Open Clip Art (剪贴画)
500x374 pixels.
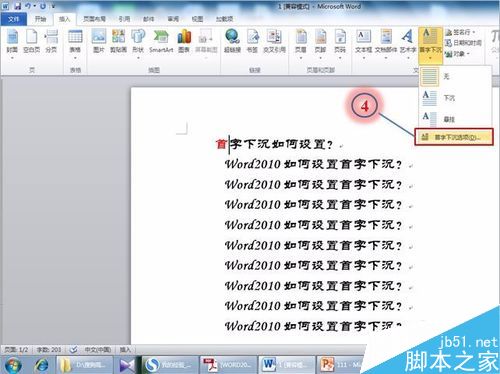(118, 41)
